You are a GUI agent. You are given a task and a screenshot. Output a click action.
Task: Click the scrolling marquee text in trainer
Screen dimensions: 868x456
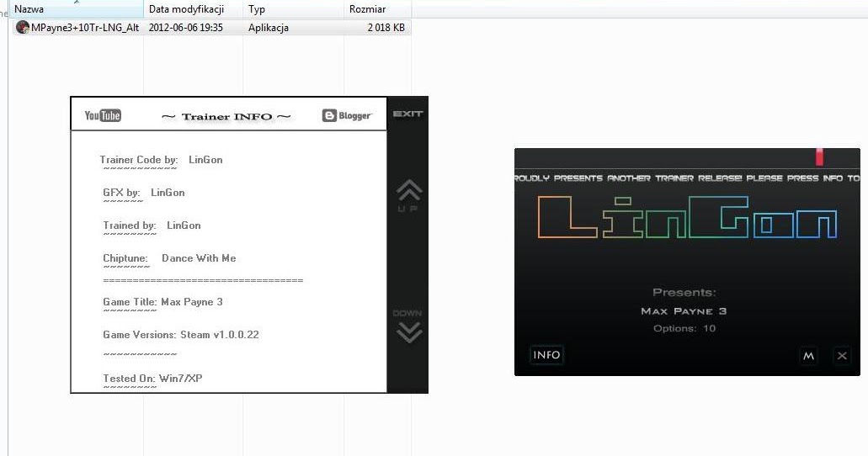coord(687,178)
